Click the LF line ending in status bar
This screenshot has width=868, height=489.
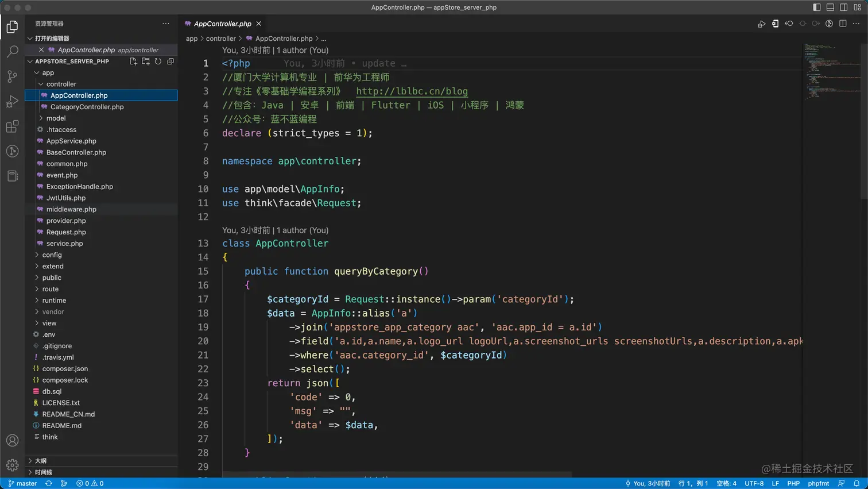click(775, 484)
